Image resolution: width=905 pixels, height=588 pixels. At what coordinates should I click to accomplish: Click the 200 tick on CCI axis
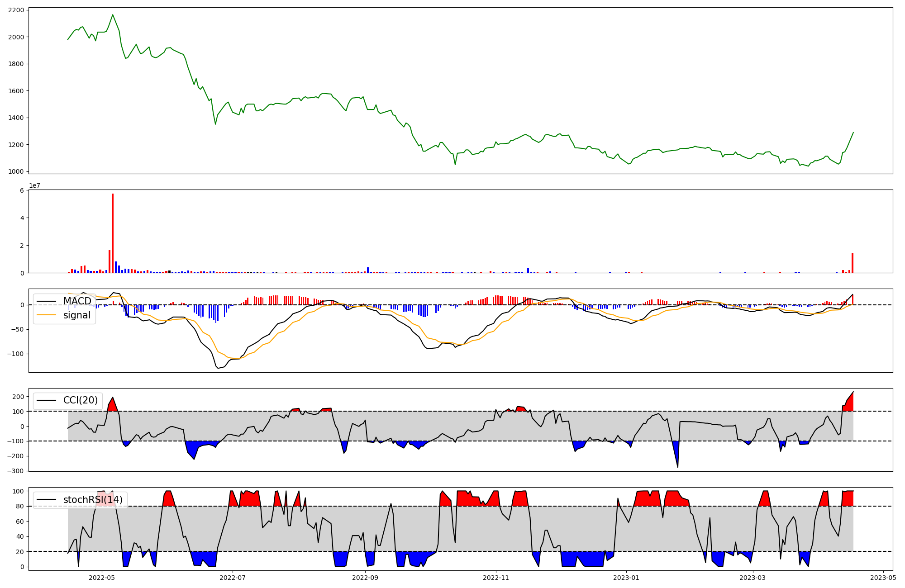click(18, 397)
